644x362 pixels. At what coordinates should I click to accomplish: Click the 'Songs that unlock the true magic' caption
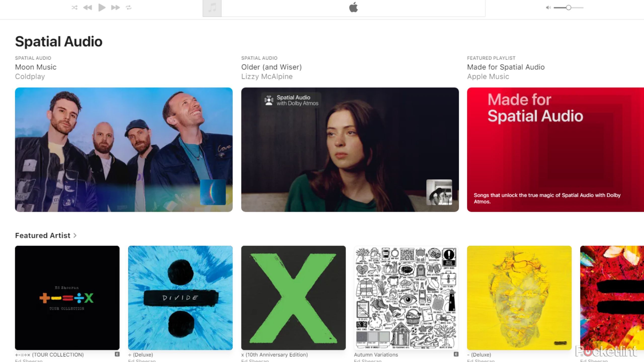tap(547, 198)
